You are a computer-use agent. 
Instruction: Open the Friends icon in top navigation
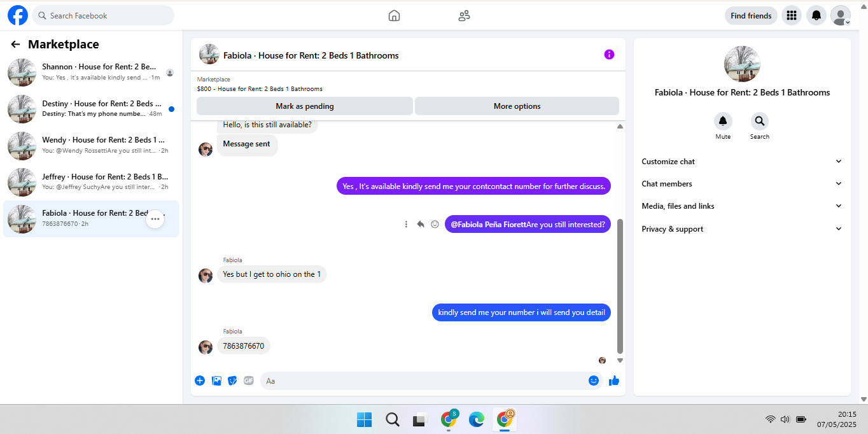[x=464, y=16]
